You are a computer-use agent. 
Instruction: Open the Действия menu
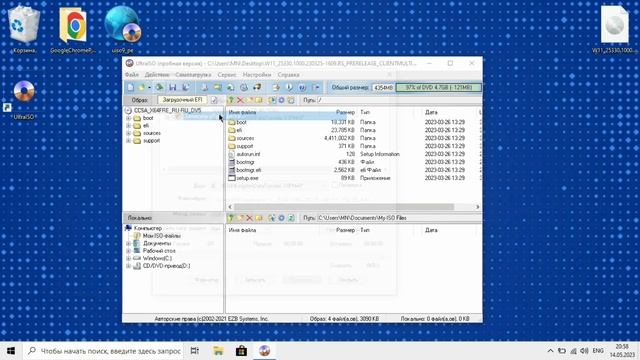[157, 75]
